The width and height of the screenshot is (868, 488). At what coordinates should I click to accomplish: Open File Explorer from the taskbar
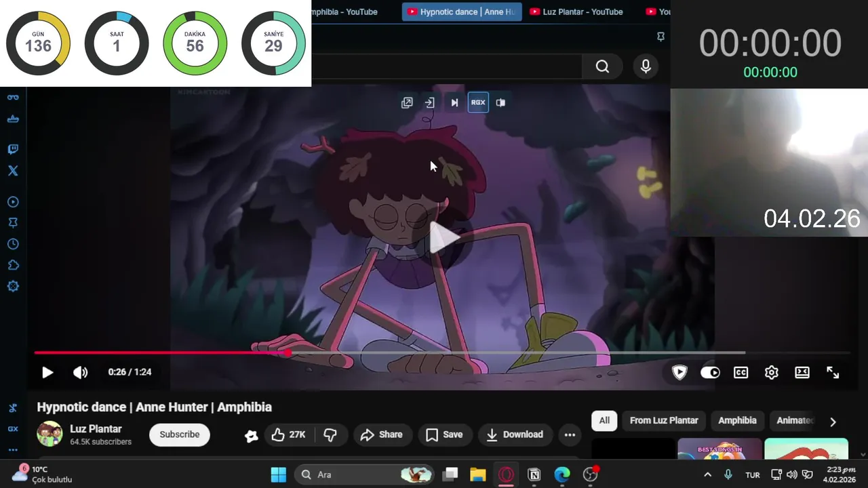478,474
